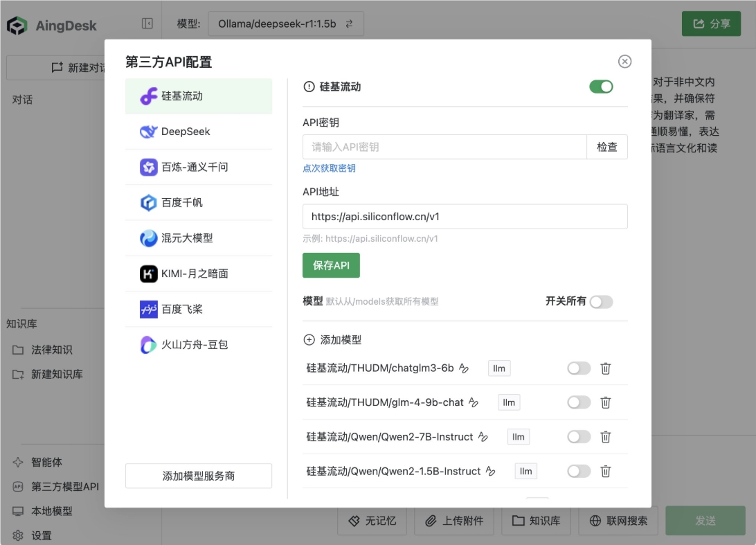Click the API密钥 input field
Image resolution: width=756 pixels, height=545 pixels.
[443, 146]
